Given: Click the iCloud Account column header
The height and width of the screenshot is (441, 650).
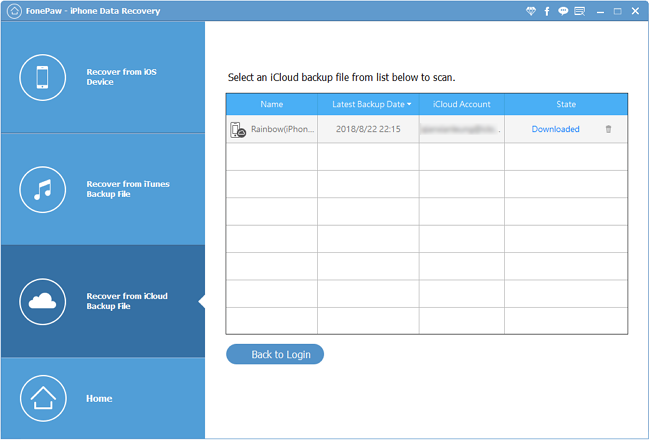Looking at the screenshot, I should point(461,104).
